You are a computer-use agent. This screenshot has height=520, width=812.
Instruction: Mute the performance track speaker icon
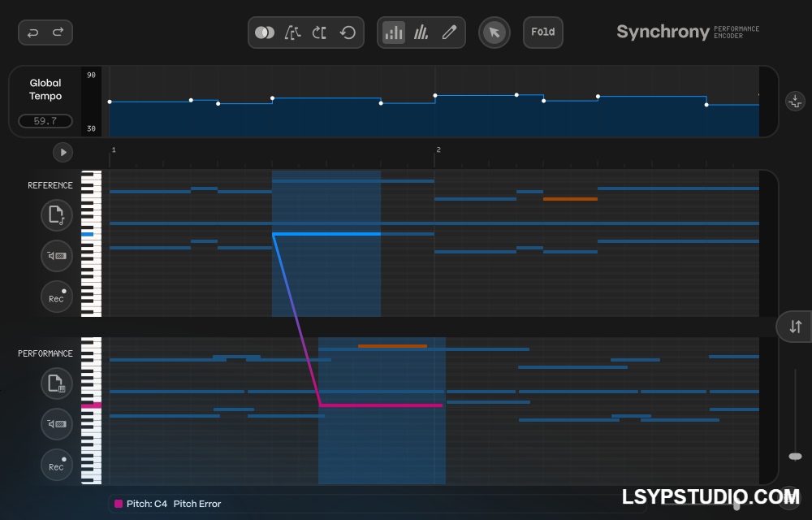(x=57, y=424)
